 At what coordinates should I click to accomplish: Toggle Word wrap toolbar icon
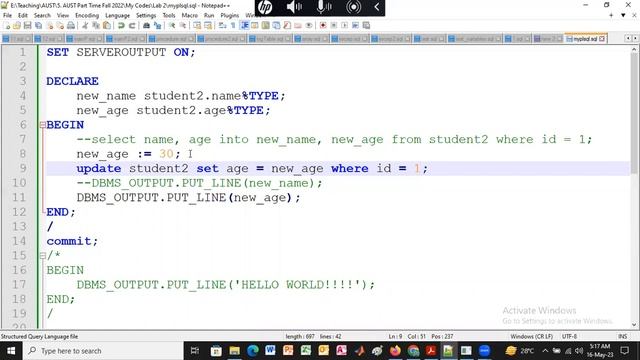pyautogui.click(x=222, y=25)
